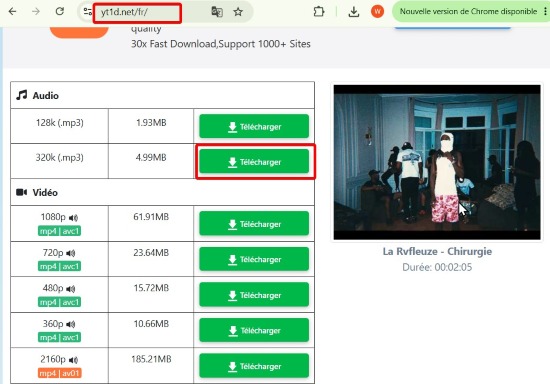Download the 480p mp4 video

[254, 295]
